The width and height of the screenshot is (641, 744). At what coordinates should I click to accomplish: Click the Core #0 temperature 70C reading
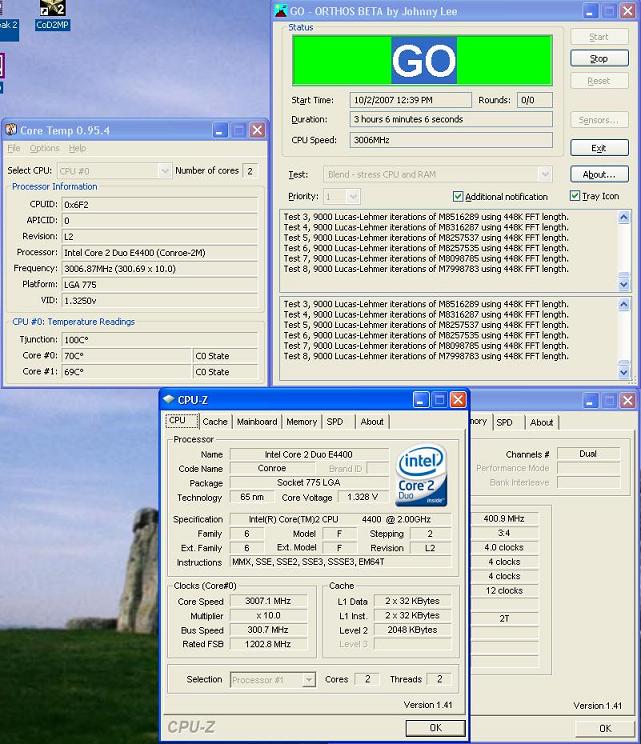(127, 356)
